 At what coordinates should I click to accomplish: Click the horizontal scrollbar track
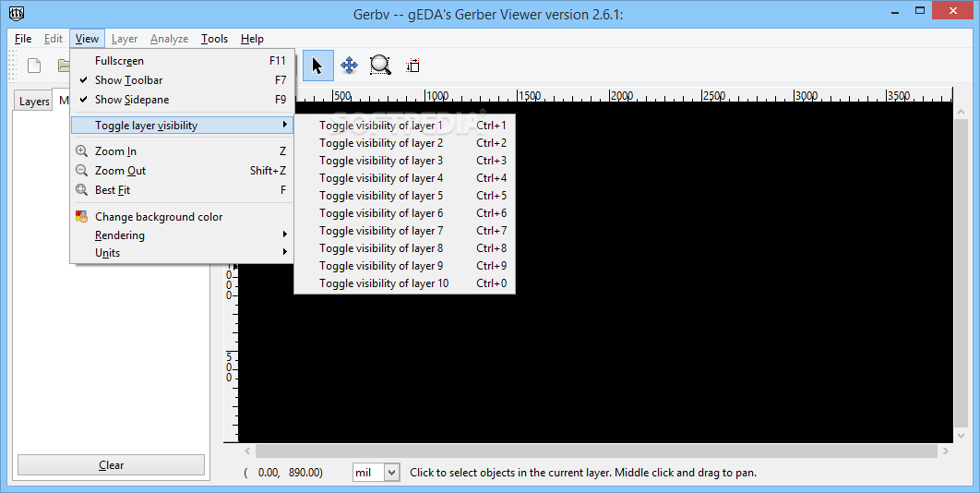point(596,451)
